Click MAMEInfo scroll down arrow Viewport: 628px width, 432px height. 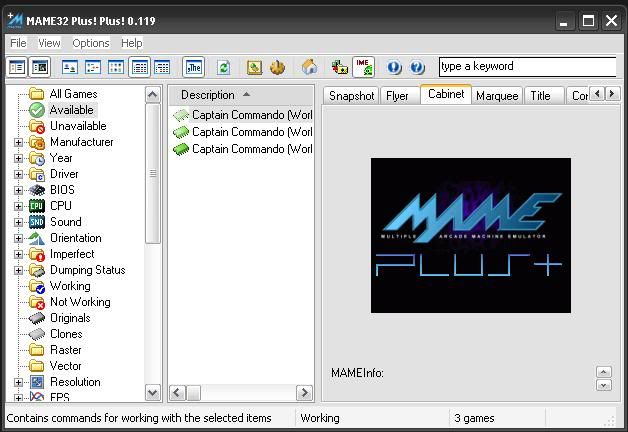point(604,385)
